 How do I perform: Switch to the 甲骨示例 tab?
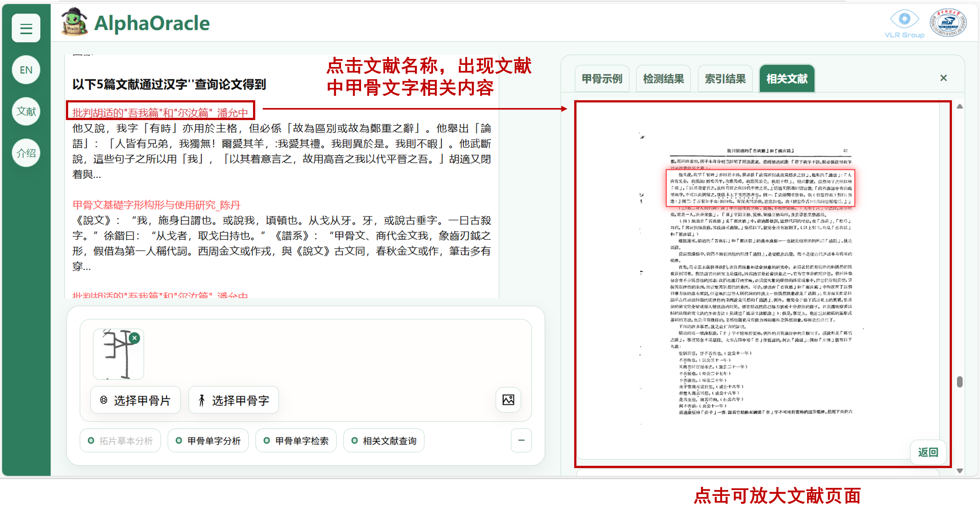pos(602,79)
